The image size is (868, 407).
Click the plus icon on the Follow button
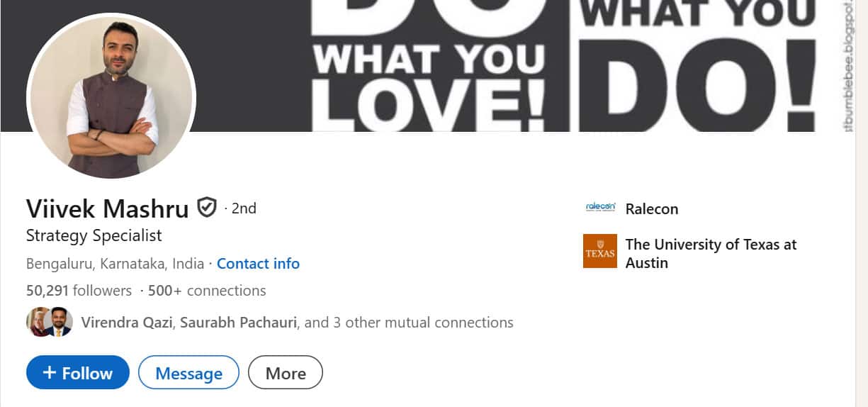[50, 373]
